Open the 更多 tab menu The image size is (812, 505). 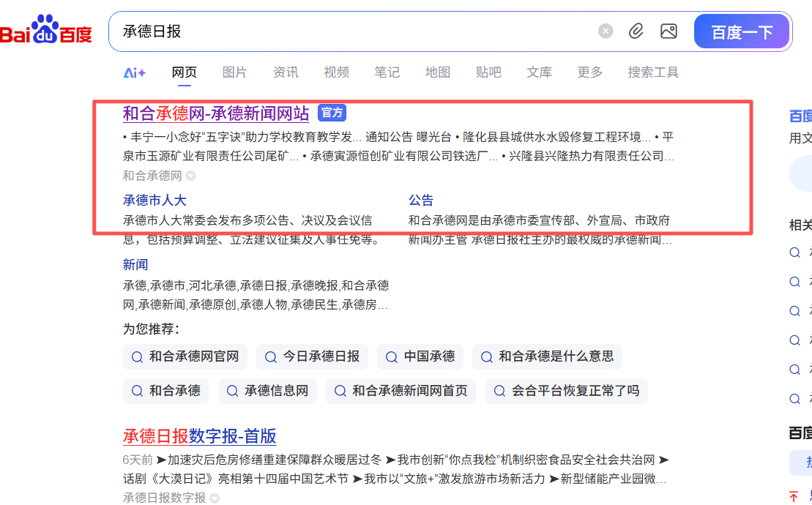589,72
